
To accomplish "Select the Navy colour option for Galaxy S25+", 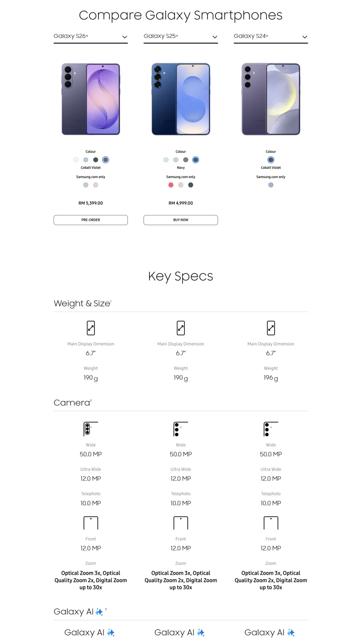I will 195,160.
